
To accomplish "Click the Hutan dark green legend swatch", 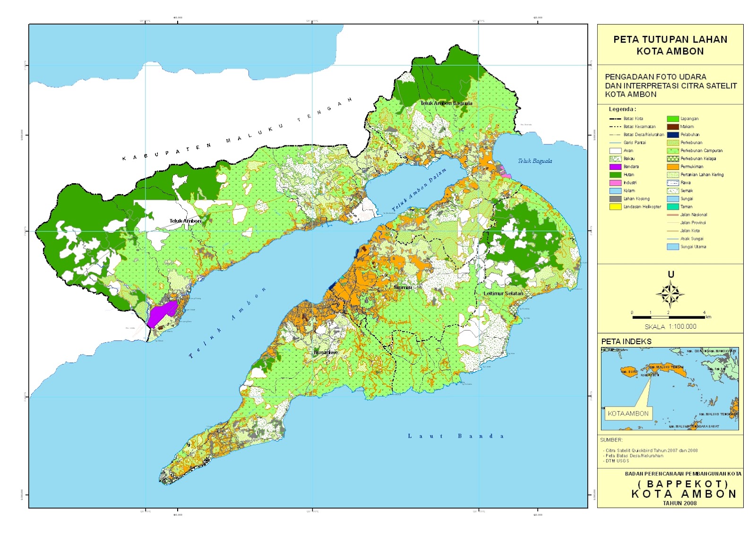I will 615,175.
